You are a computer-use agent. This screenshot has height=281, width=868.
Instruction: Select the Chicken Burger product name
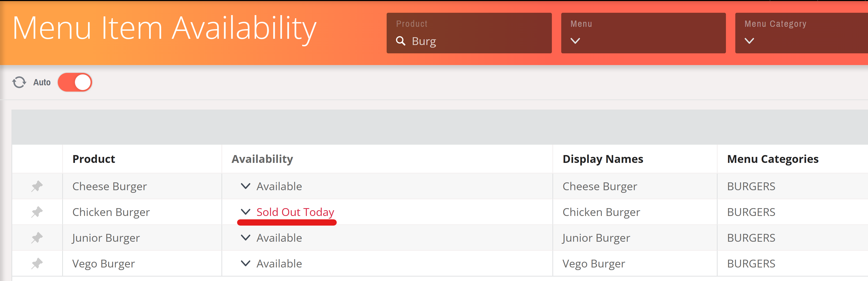pyautogui.click(x=111, y=212)
